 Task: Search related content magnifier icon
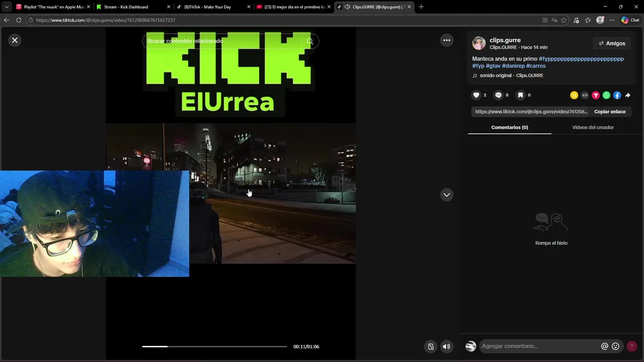pyautogui.click(x=310, y=41)
